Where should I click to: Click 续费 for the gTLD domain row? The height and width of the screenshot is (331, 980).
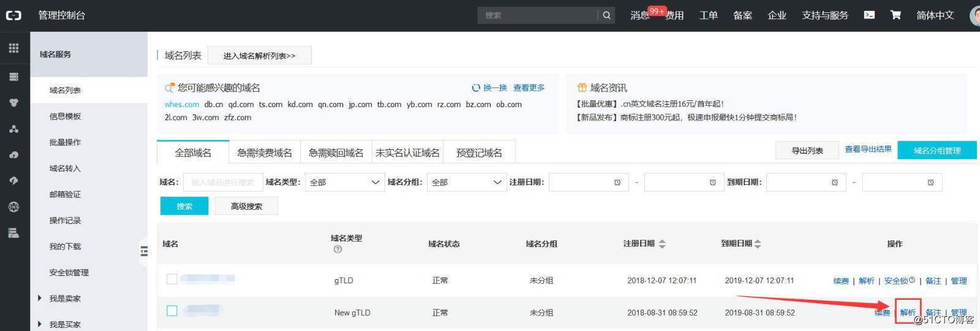point(841,281)
